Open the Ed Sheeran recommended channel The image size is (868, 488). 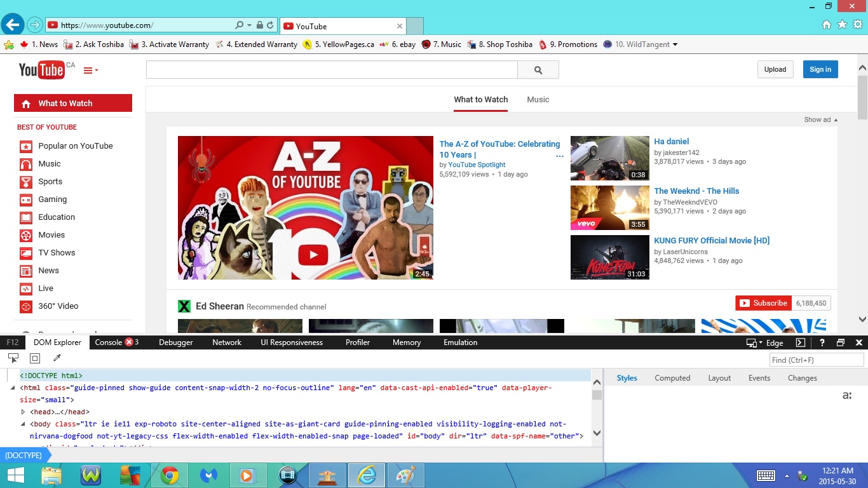(x=219, y=306)
